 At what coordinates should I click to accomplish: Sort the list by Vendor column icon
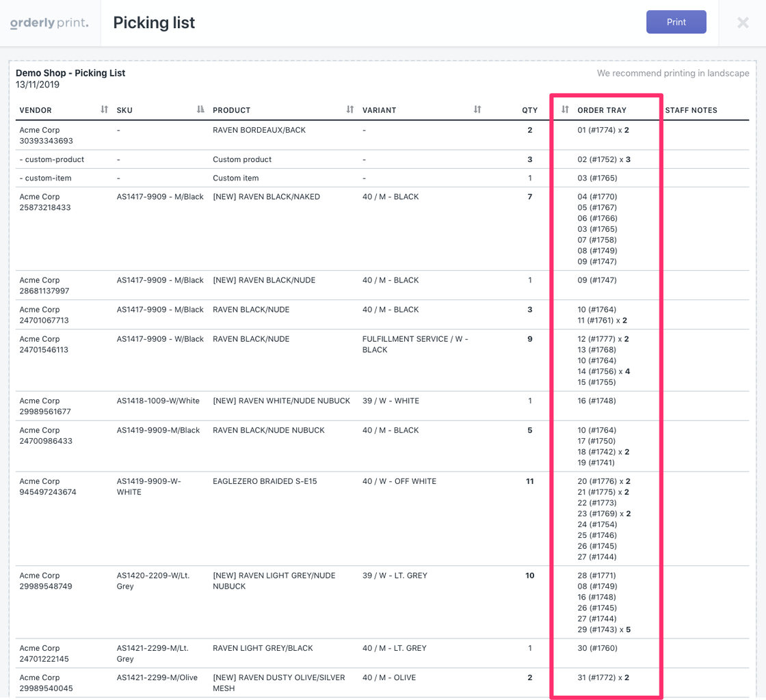[105, 109]
